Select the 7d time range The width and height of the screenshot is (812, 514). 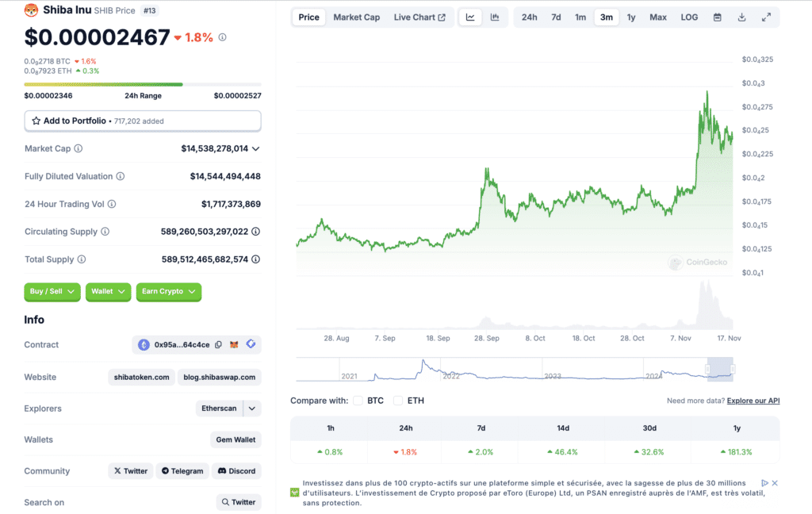(556, 17)
